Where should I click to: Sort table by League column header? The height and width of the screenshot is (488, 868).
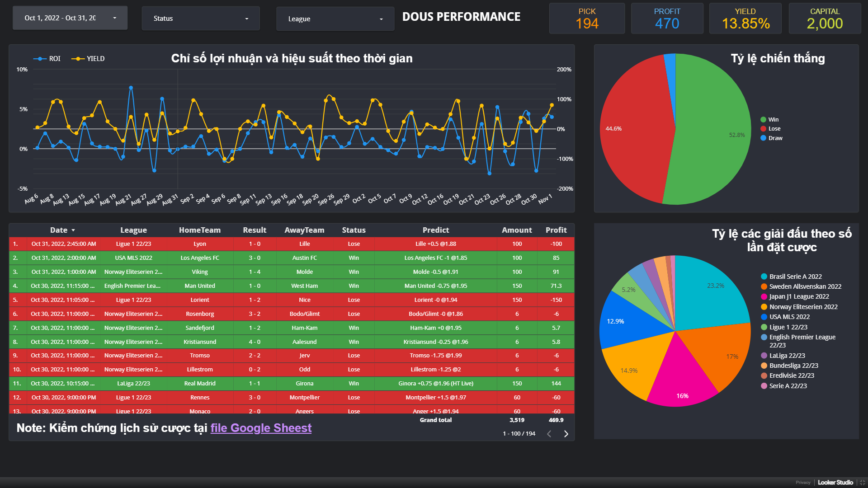pos(133,230)
